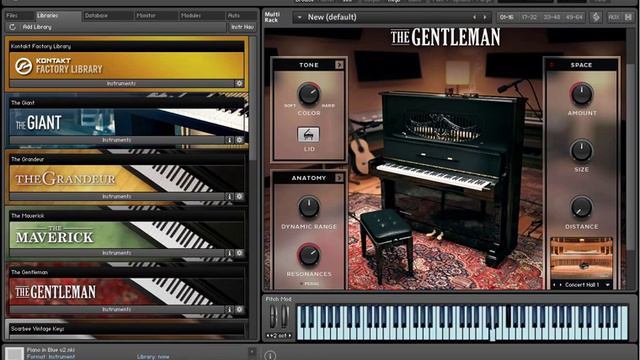Toggle the Space section power button
The width and height of the screenshot is (640, 360).
pos(552,64)
